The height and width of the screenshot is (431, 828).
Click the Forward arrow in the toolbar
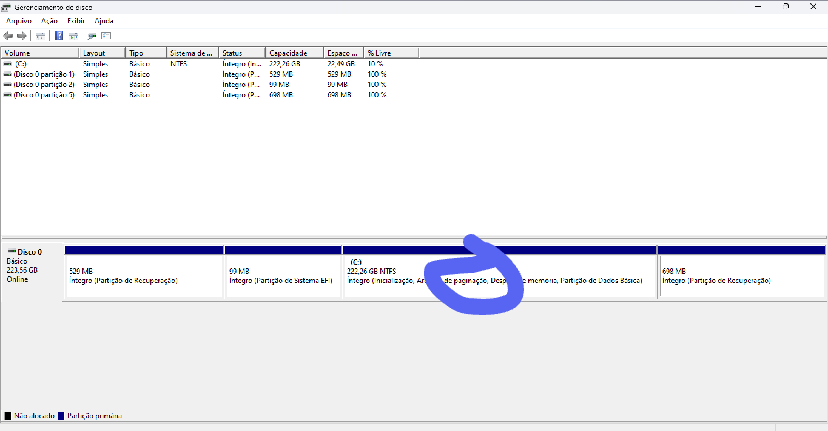pos(22,36)
